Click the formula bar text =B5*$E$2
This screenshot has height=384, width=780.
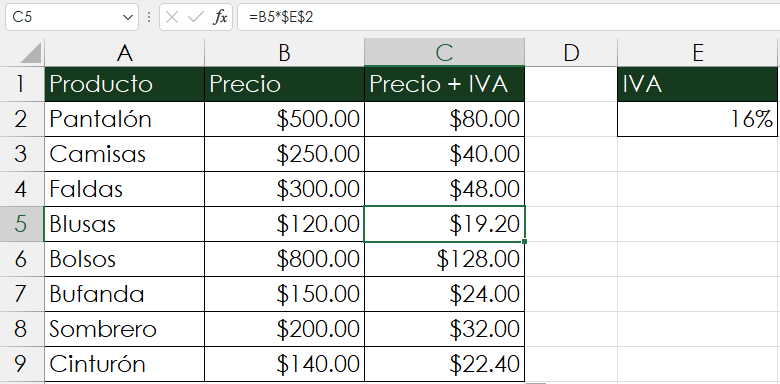coord(282,17)
